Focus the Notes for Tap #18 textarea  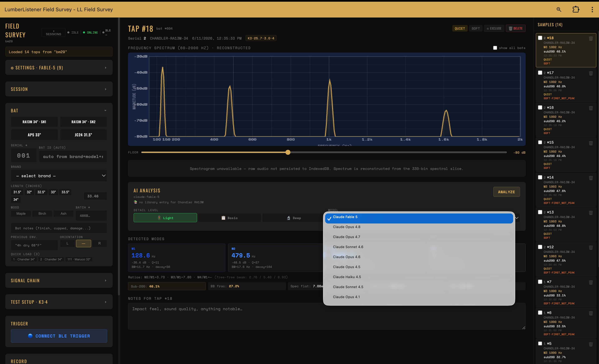[326, 316]
